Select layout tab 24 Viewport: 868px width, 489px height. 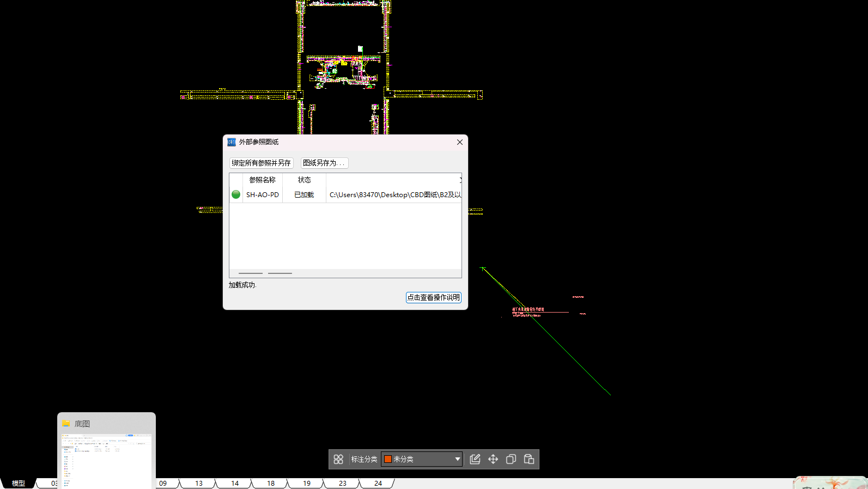click(378, 483)
